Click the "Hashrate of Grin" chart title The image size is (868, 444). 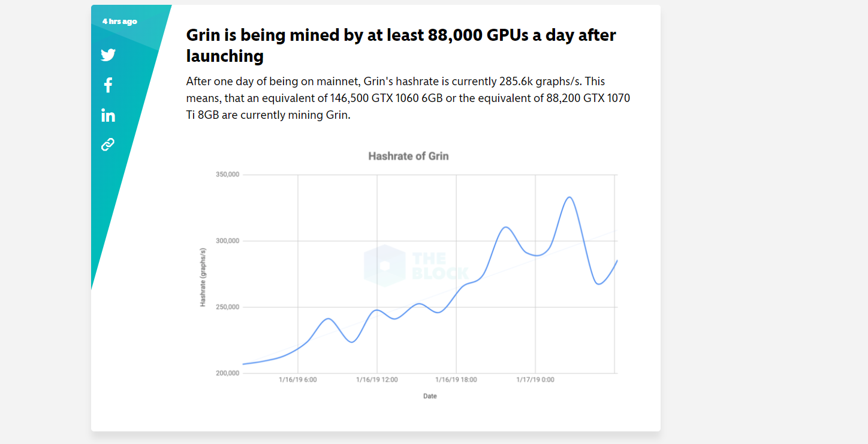coord(408,156)
